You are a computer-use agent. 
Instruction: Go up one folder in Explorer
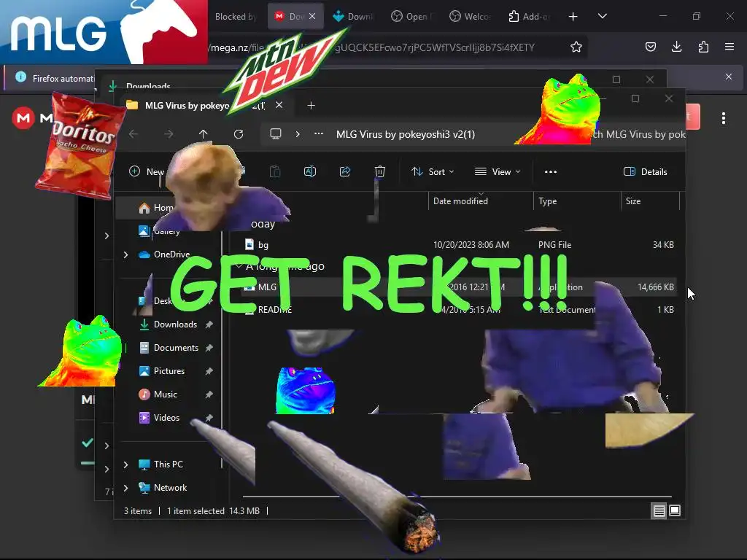[x=204, y=134]
